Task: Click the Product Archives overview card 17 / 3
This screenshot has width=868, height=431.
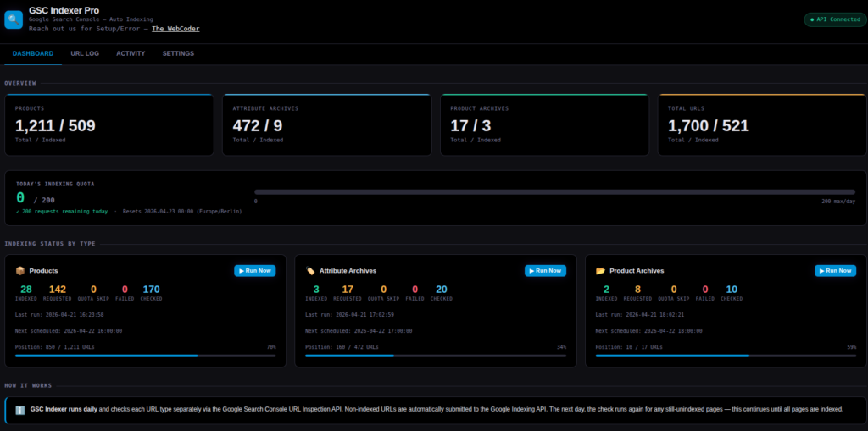Action: tap(544, 124)
